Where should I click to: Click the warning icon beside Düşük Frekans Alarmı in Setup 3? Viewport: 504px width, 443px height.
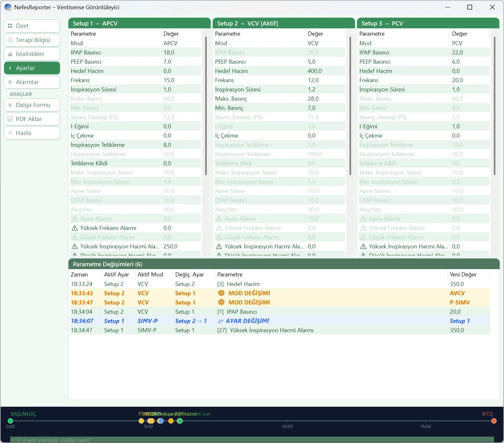(x=363, y=237)
